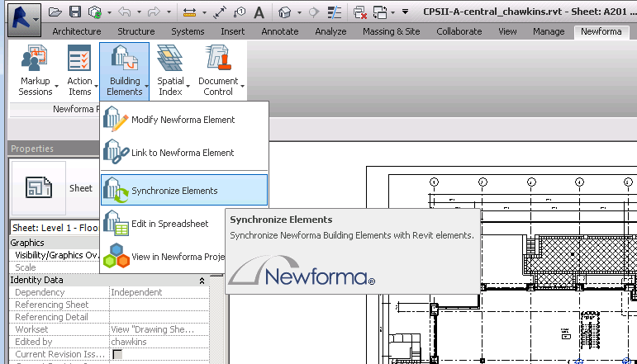Click the Visibility/Graphics Overrides row

[x=55, y=255]
